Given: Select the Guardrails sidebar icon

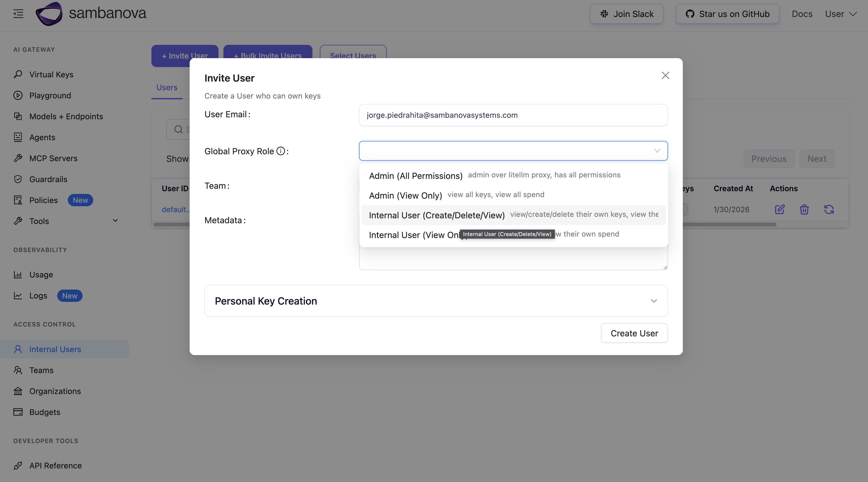Looking at the screenshot, I should pos(18,179).
